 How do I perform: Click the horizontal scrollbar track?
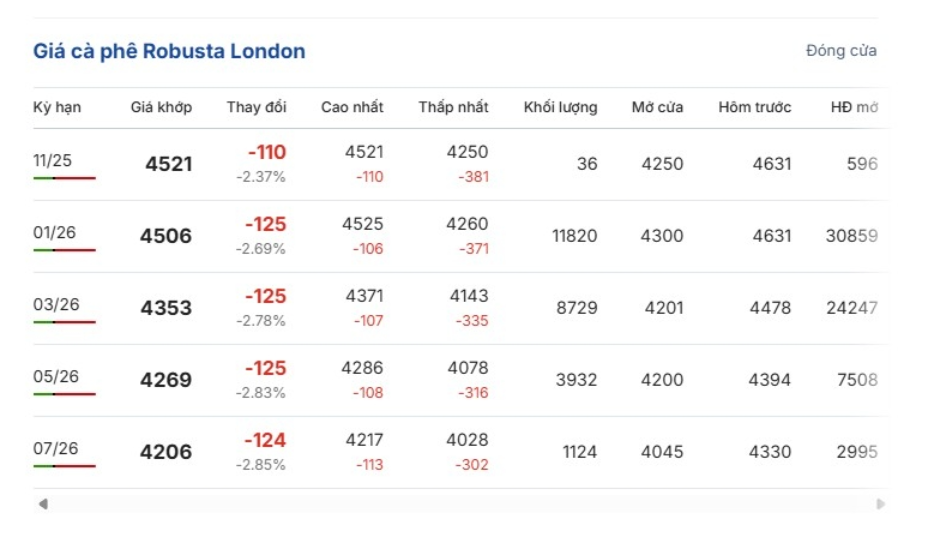point(460,504)
